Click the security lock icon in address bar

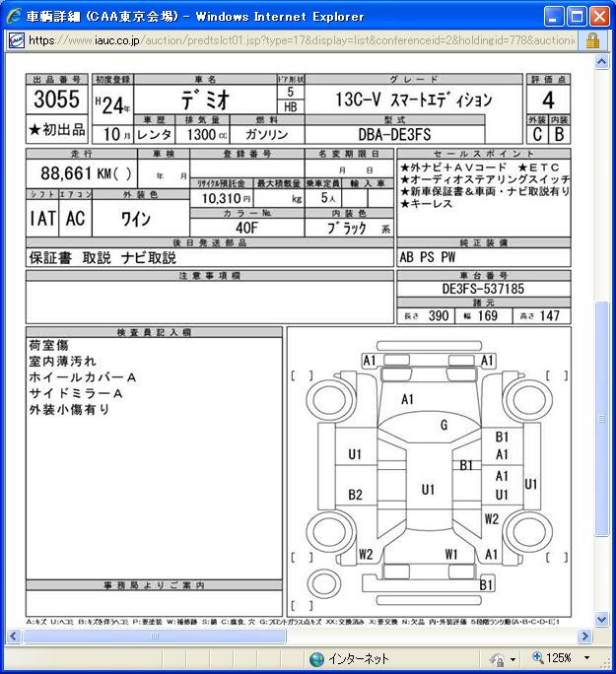point(592,40)
